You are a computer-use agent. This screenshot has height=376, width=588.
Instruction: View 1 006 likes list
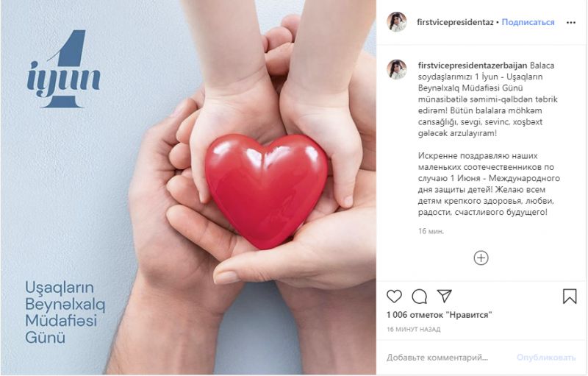click(x=439, y=315)
